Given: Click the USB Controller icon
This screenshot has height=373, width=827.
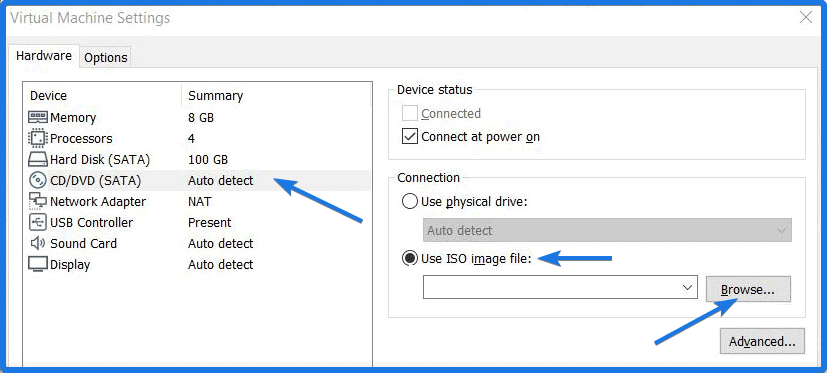Looking at the screenshot, I should tap(38, 222).
